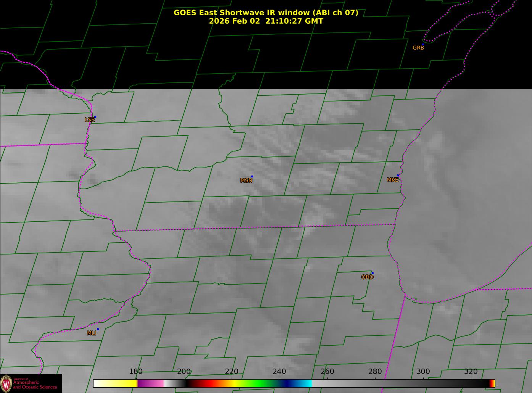The image size is (532, 393).
Task: Select the cyan portion of the colorbar
Action: click(303, 383)
